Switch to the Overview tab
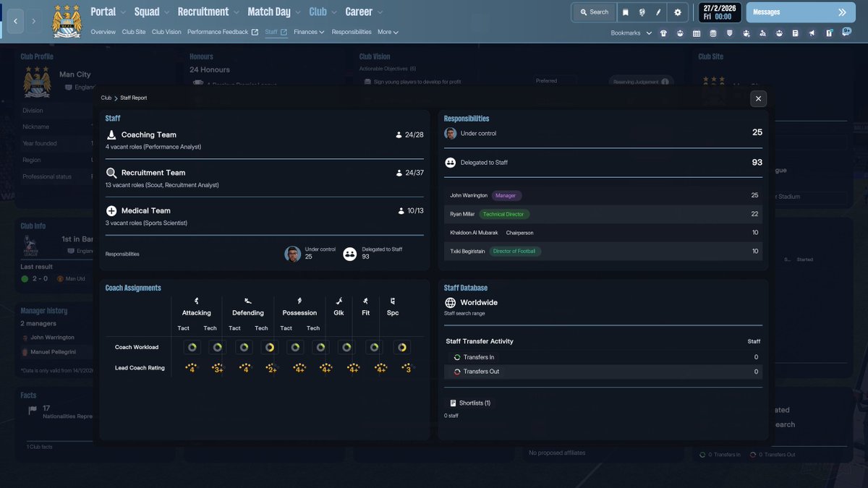 pos(103,32)
